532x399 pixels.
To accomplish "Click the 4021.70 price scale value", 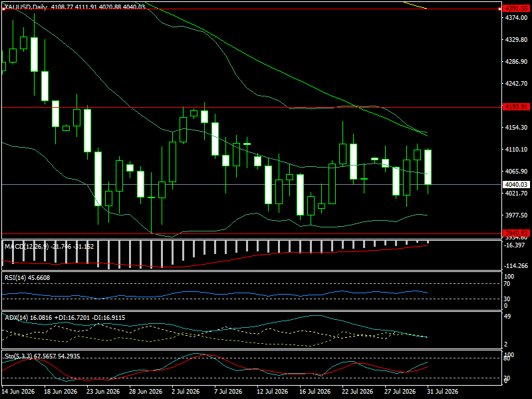I will (x=517, y=193).
